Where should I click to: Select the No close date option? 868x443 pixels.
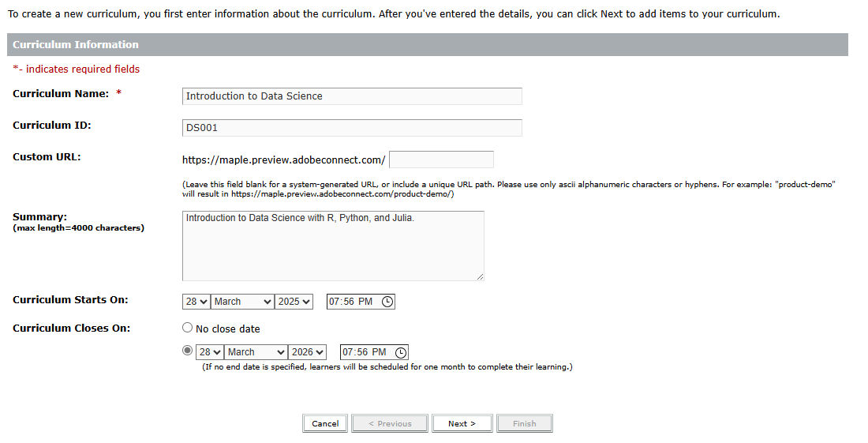[x=187, y=328]
